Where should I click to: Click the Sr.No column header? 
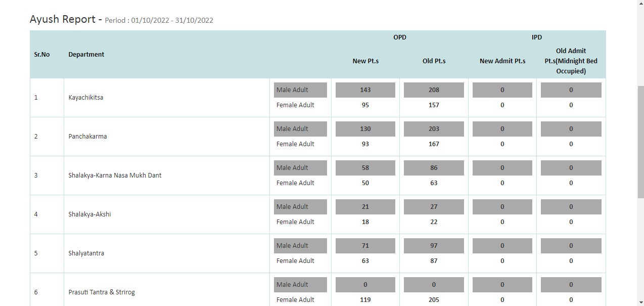[x=42, y=55]
